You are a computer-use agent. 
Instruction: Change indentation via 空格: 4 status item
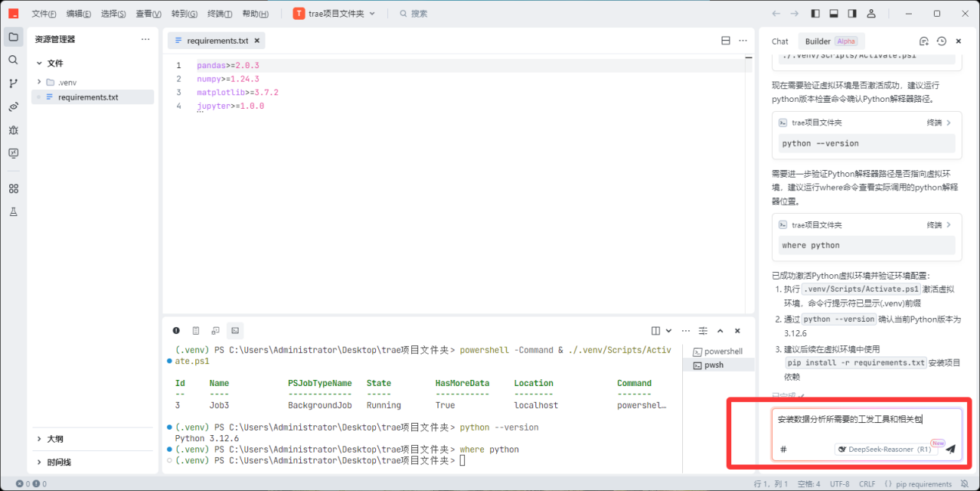pos(809,484)
